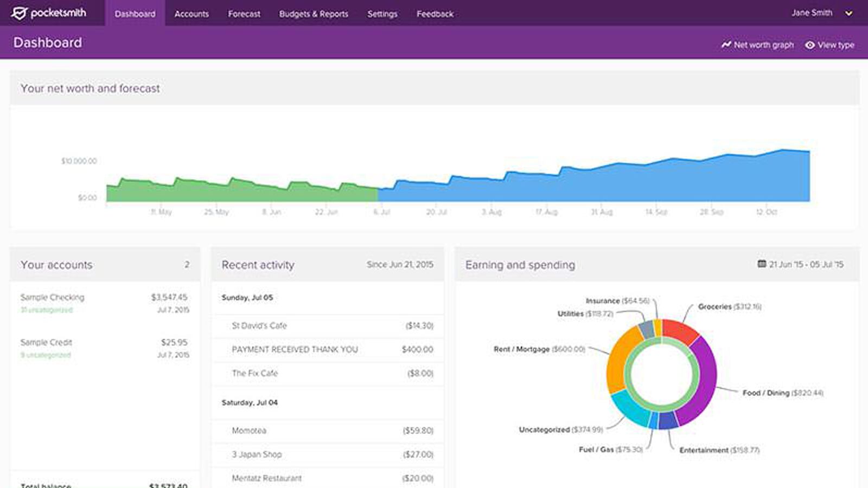
Task: Open the Forecast menu item
Action: coord(244,14)
